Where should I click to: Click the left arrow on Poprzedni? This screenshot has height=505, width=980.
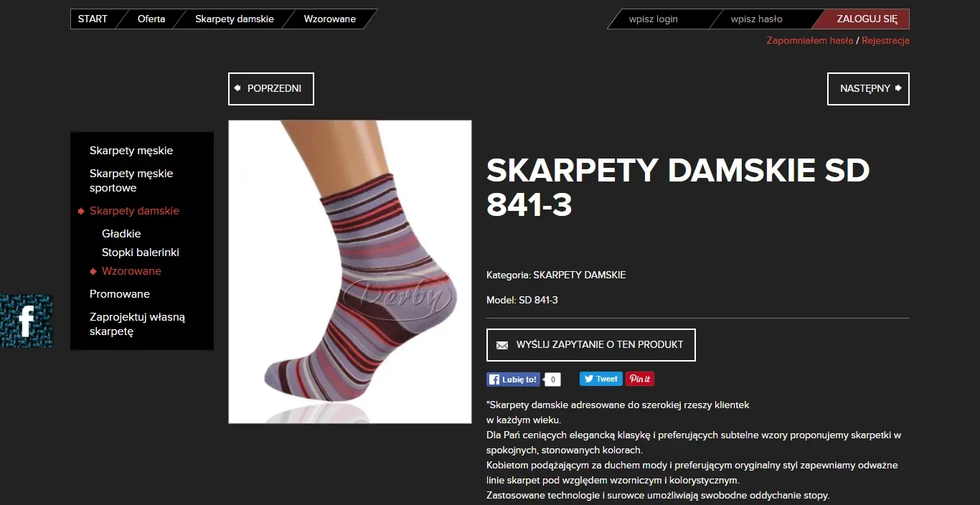pyautogui.click(x=237, y=88)
